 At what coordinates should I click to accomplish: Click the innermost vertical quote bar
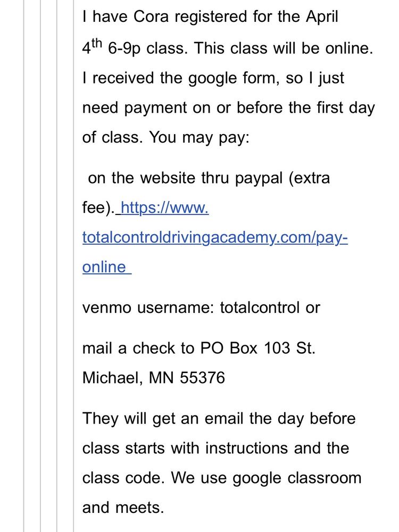(x=73, y=266)
